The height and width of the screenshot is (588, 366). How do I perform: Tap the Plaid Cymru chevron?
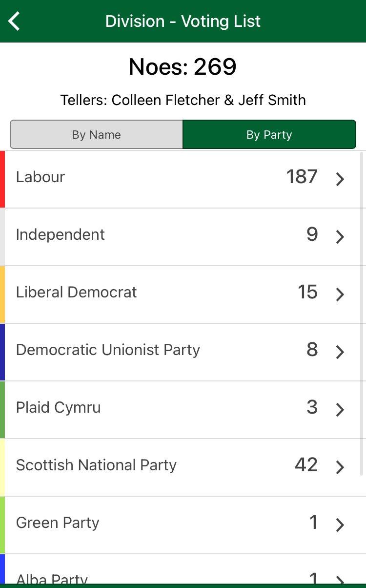340,410
